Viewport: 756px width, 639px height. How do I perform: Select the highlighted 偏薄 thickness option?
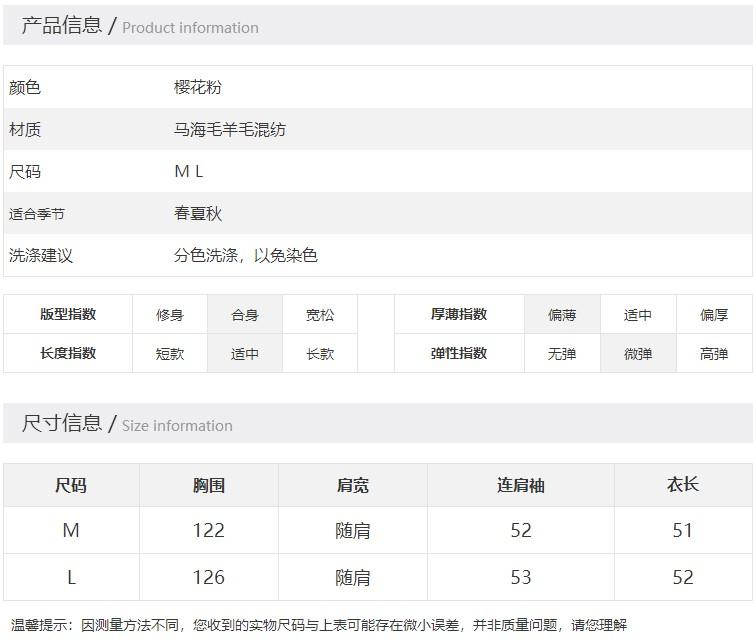[x=562, y=315]
